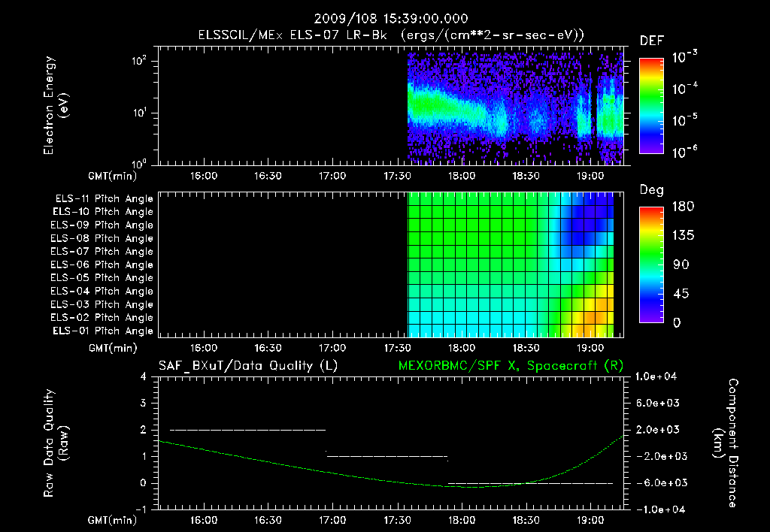Click the 6.0e+03 right axis tick label

[658, 403]
